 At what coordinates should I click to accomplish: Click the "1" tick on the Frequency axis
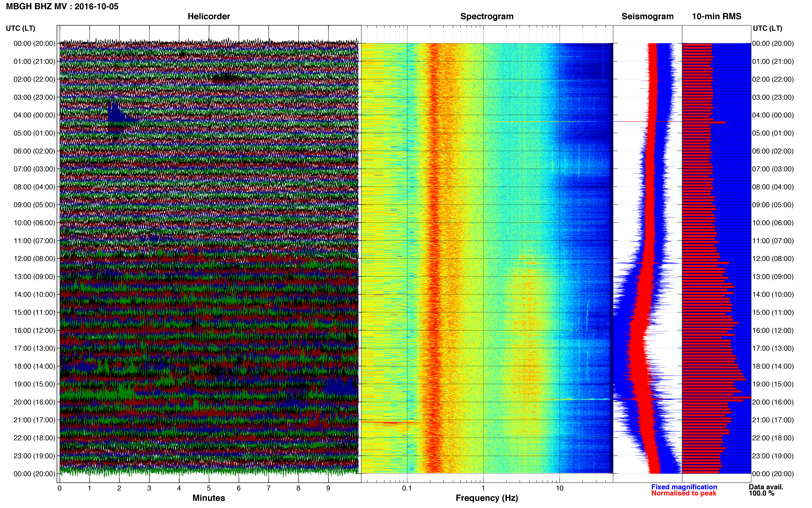[483, 488]
